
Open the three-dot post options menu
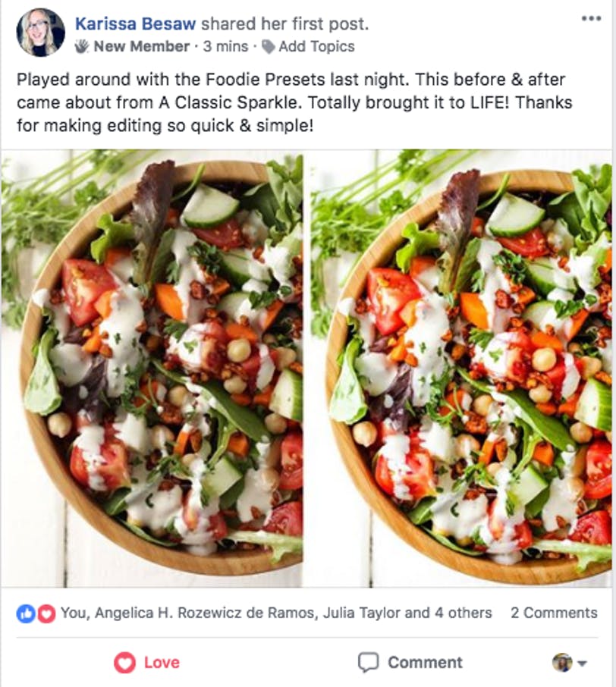[x=591, y=19]
